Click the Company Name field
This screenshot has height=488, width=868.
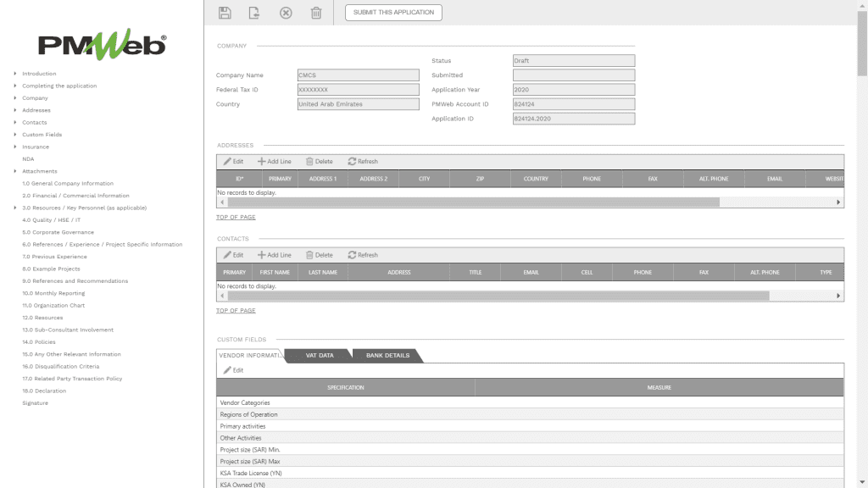359,75
